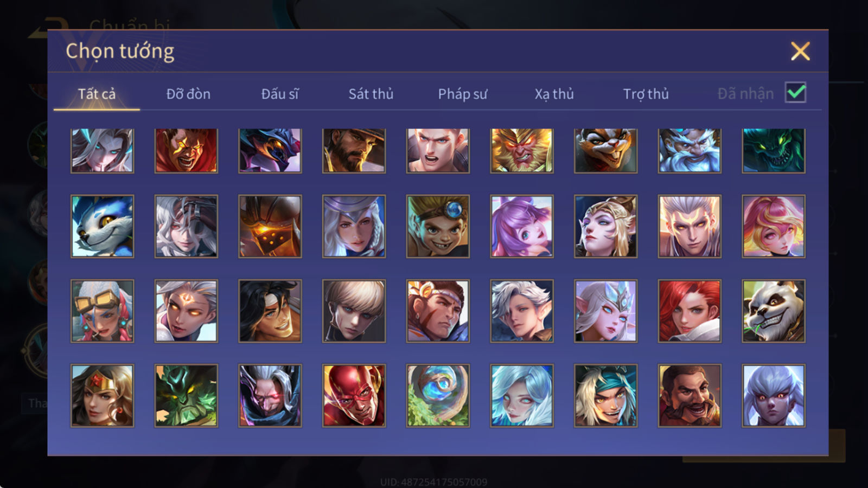The width and height of the screenshot is (868, 488).
Task: Toggle the Đã nhận checkbox
Action: (x=795, y=93)
